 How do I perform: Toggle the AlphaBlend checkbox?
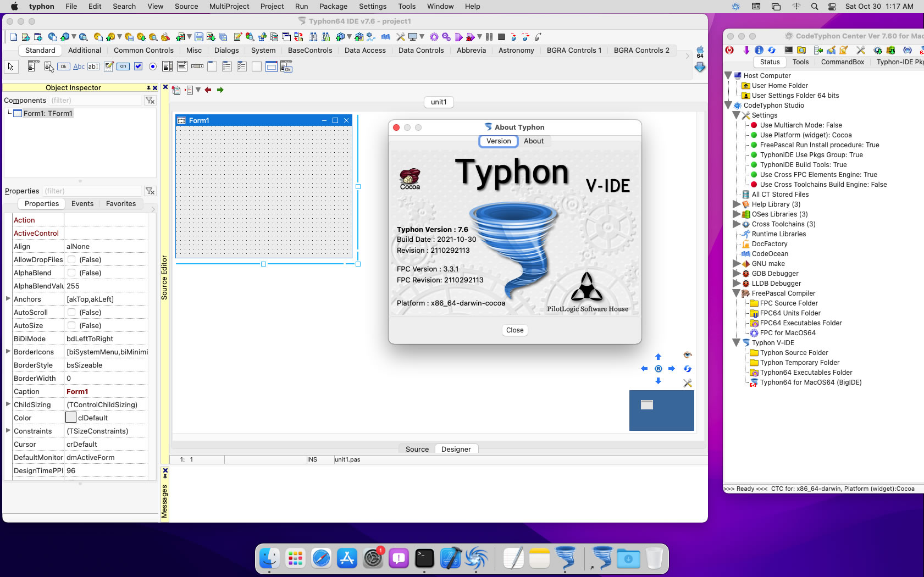pos(71,273)
